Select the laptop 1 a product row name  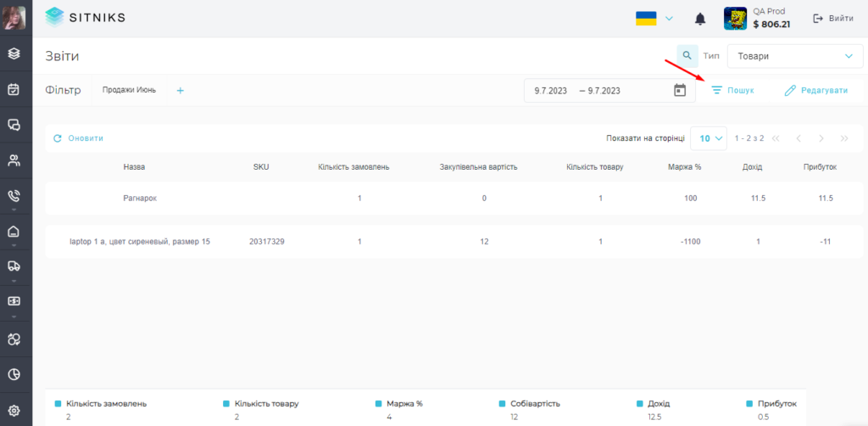point(140,242)
